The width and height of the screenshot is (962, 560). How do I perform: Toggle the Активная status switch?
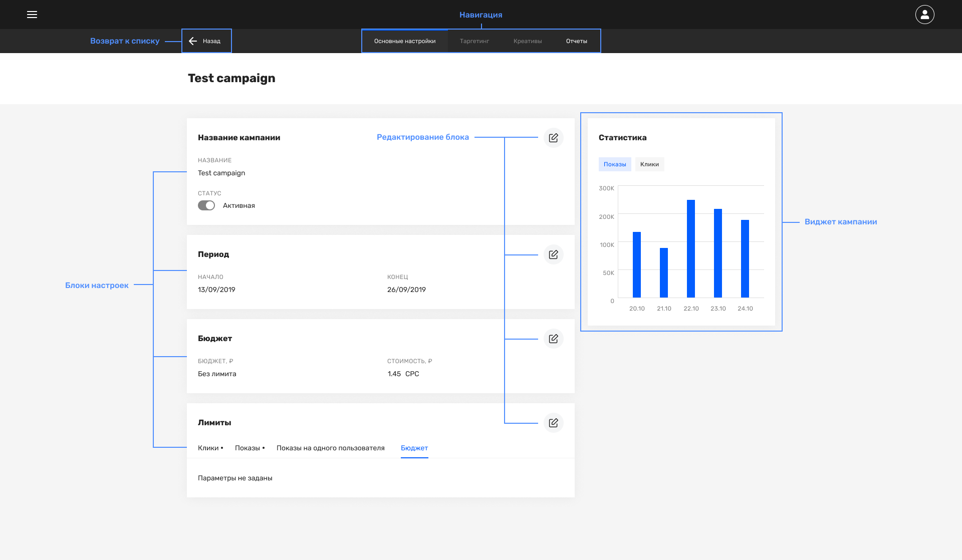pos(206,205)
